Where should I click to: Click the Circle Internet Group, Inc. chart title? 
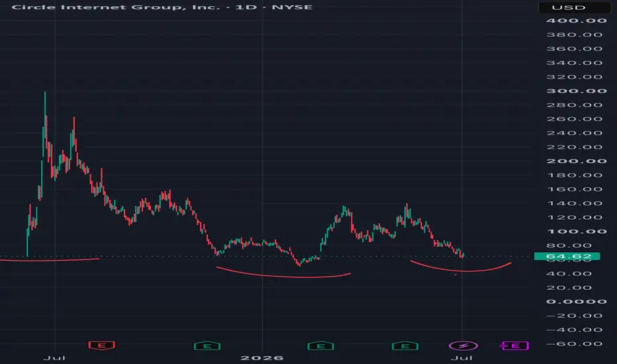162,7
